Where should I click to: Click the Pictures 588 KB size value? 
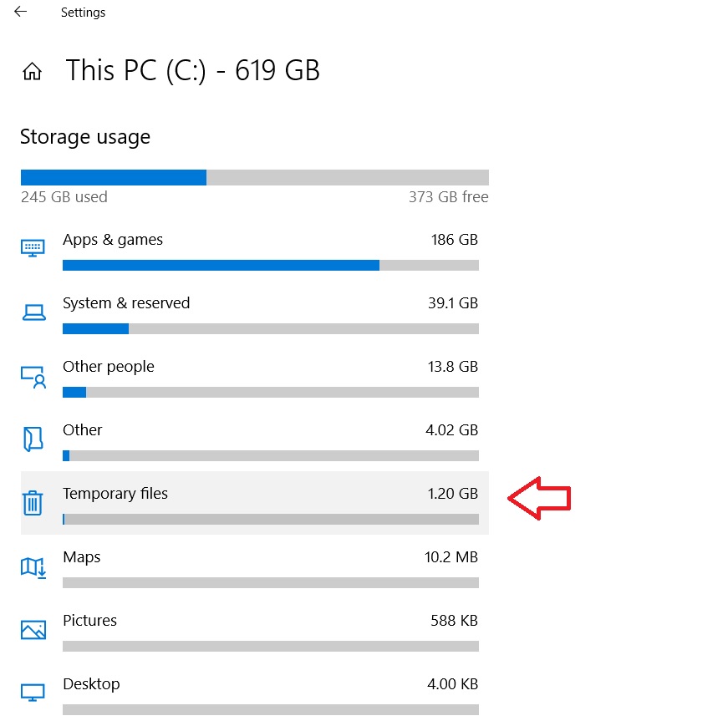[x=454, y=620]
